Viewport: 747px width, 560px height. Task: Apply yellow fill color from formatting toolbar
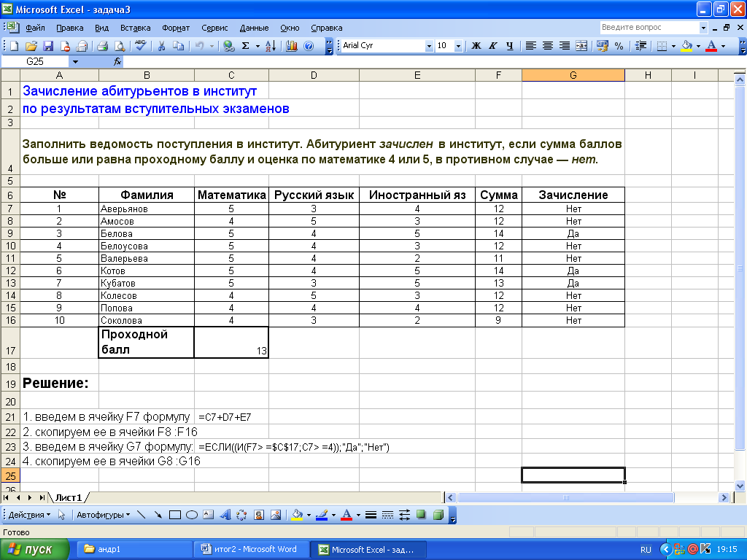[x=686, y=46]
